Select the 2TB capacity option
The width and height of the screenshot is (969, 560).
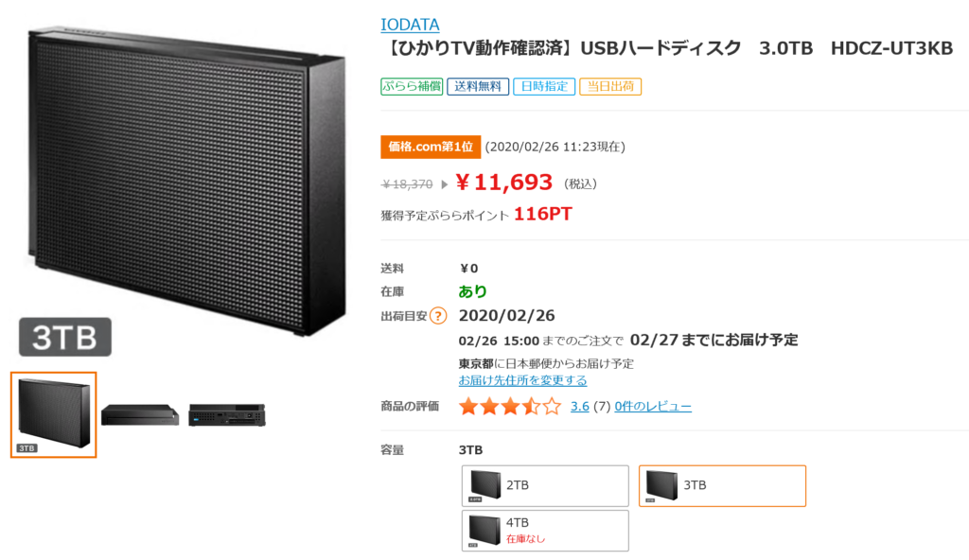tap(544, 485)
